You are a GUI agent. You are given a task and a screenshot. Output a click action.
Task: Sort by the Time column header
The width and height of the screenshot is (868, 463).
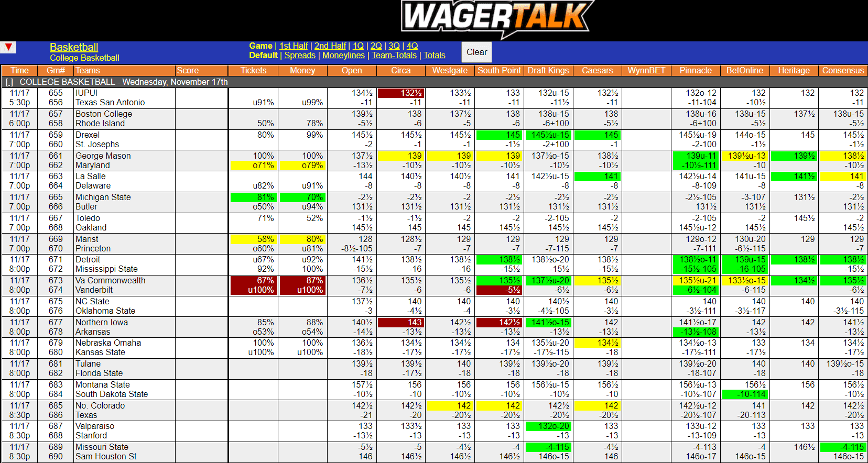[x=19, y=71]
